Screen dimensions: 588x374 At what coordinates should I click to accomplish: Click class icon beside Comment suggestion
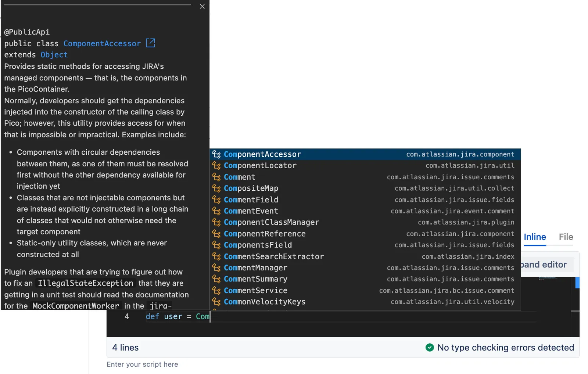point(216,177)
